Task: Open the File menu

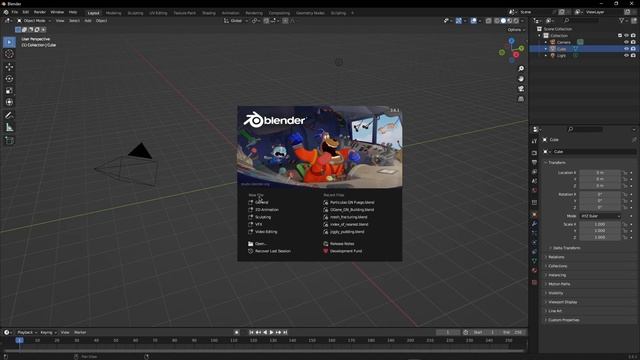Action: click(x=15, y=12)
